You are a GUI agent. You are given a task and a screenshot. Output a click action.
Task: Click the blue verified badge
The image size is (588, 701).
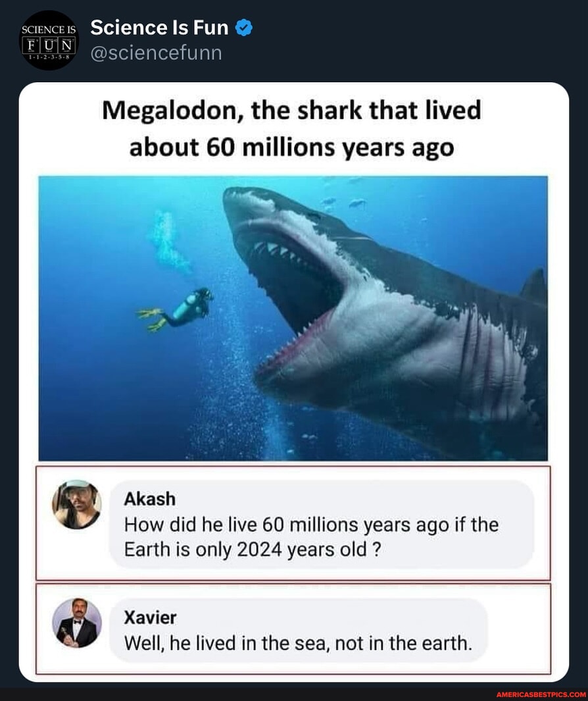[x=243, y=28]
